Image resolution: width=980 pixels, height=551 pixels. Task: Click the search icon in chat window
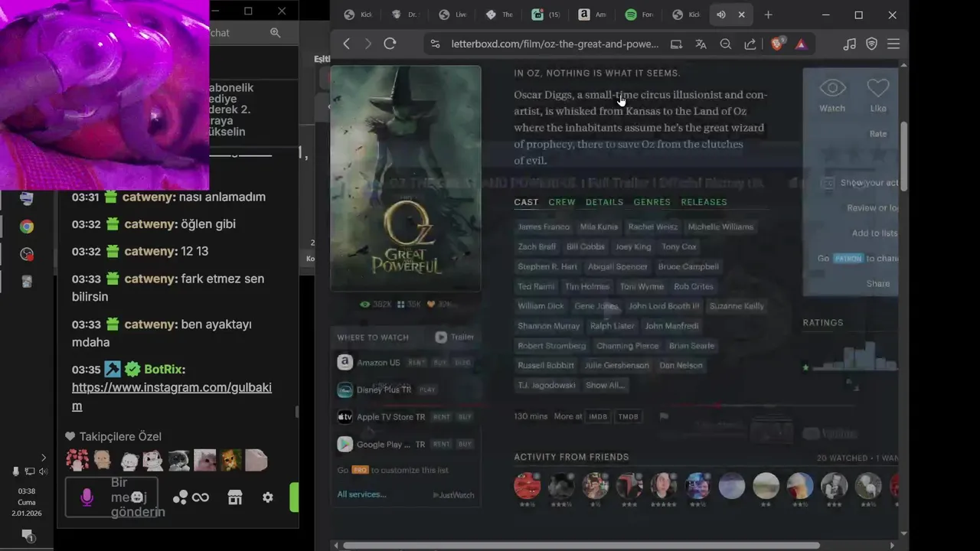275,33
